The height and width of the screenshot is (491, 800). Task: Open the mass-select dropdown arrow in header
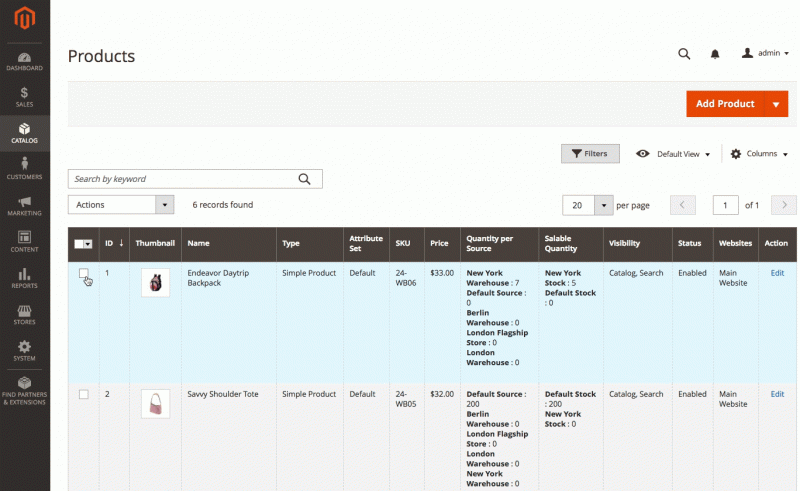pos(88,244)
